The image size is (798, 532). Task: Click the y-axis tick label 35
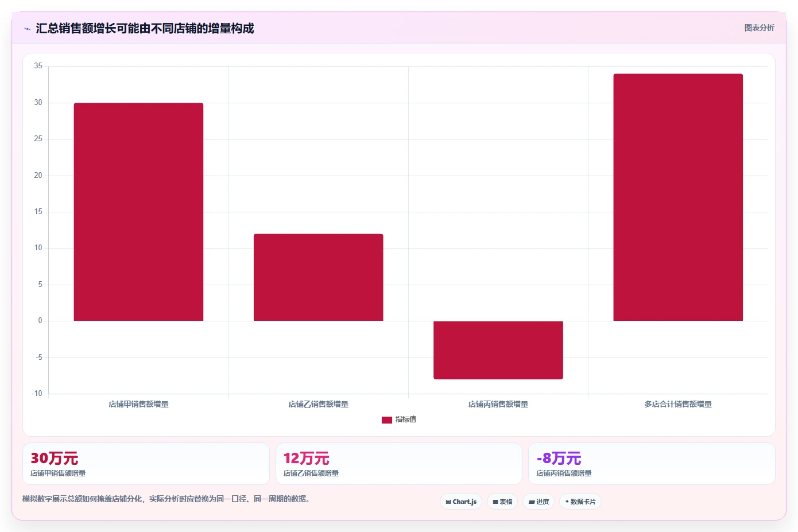tap(38, 66)
